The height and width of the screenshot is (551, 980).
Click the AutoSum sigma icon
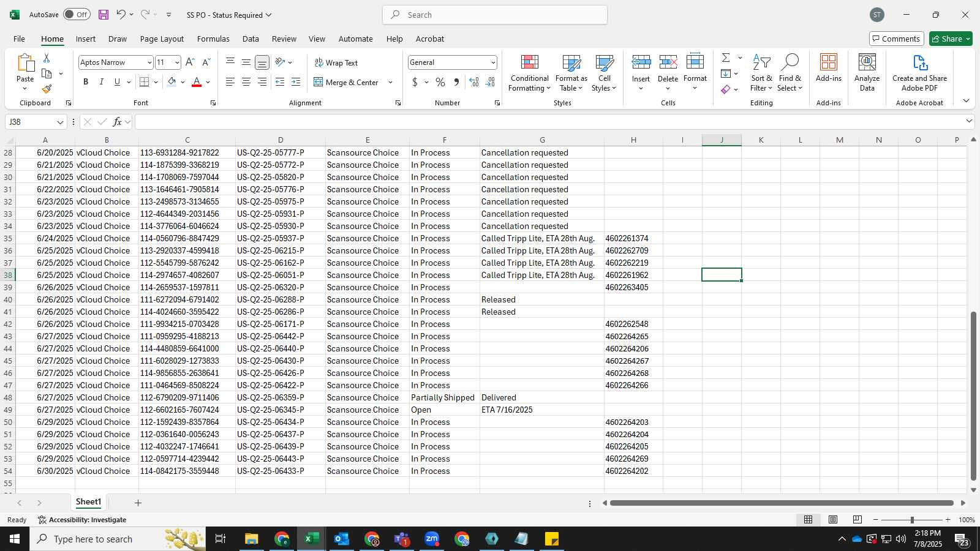pos(726,58)
